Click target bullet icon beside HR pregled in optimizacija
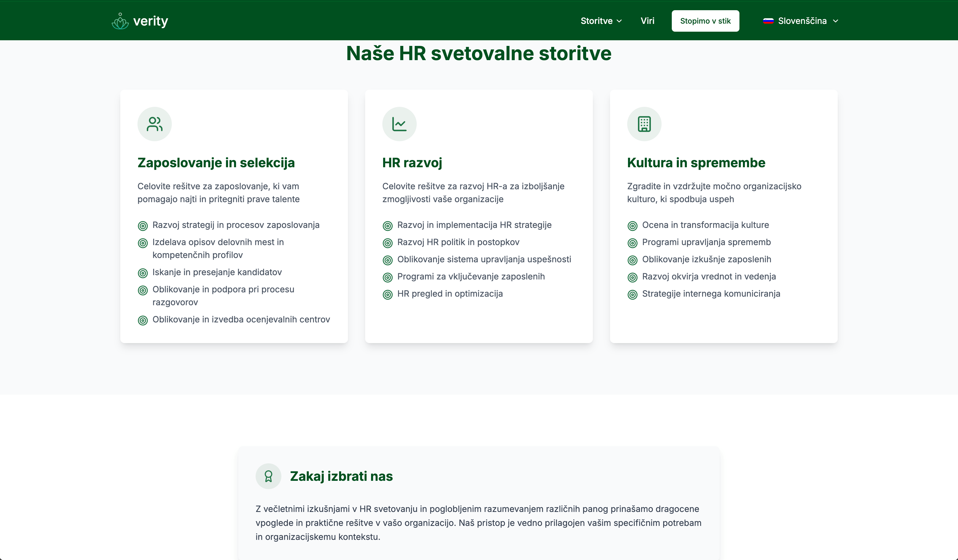958x560 pixels. pyautogui.click(x=387, y=295)
